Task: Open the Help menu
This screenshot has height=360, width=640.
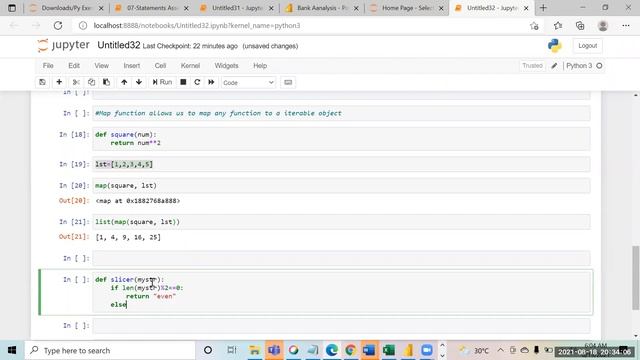Action: [x=260, y=66]
